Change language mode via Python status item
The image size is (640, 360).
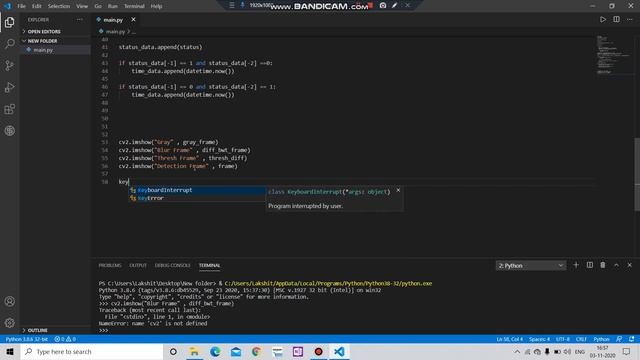(x=601, y=339)
